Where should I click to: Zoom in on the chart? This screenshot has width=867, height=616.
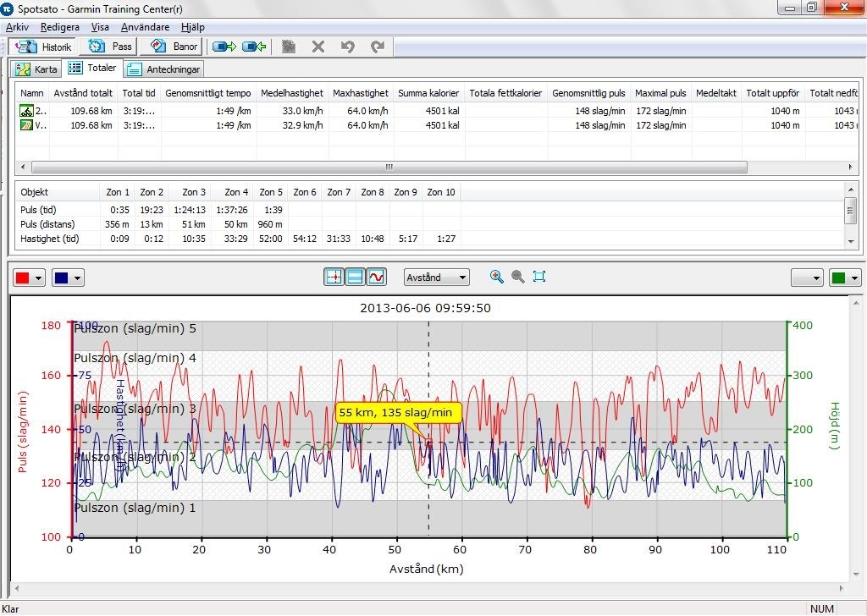[x=497, y=277]
